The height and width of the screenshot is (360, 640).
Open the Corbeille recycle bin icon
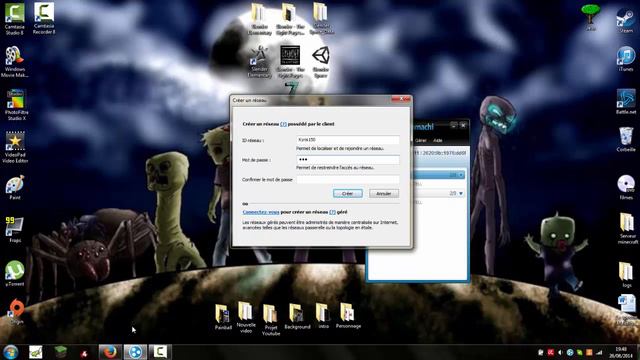click(626, 140)
